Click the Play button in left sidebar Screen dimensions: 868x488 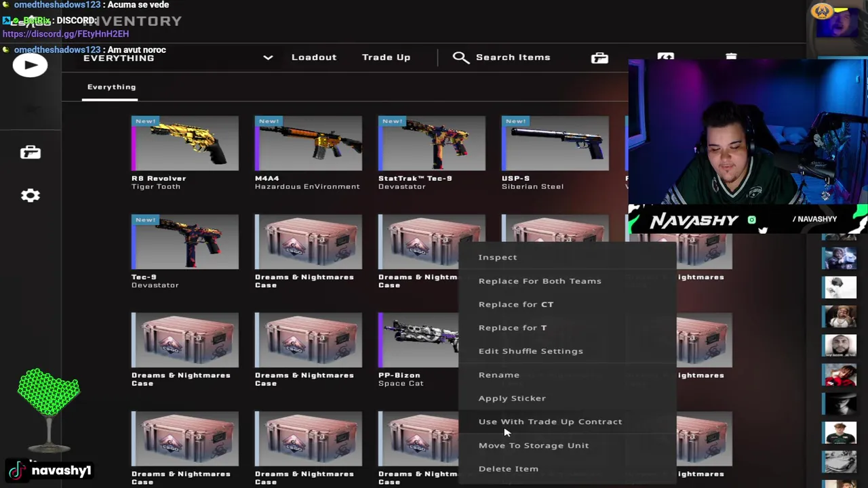point(30,65)
